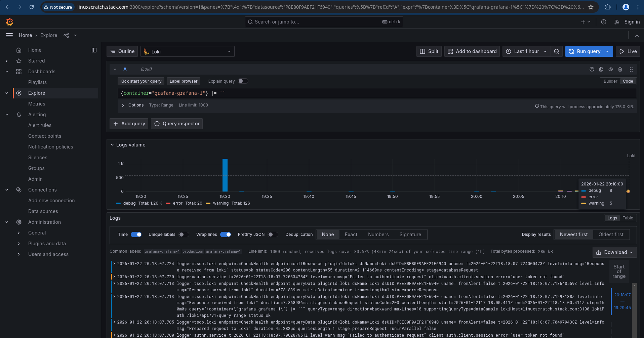Click the Grafana logo
This screenshot has width=644, height=338.
click(9, 22)
